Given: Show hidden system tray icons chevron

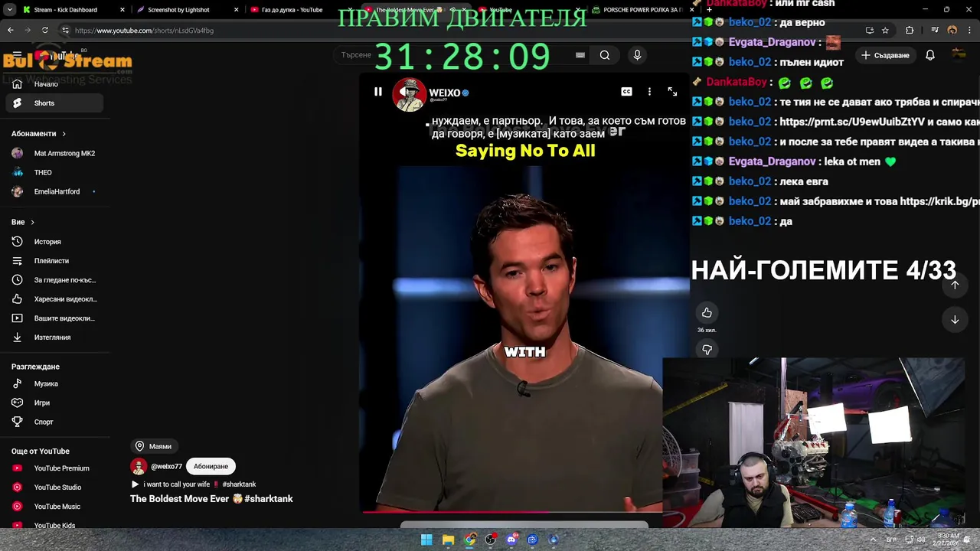Looking at the screenshot, I should 873,540.
